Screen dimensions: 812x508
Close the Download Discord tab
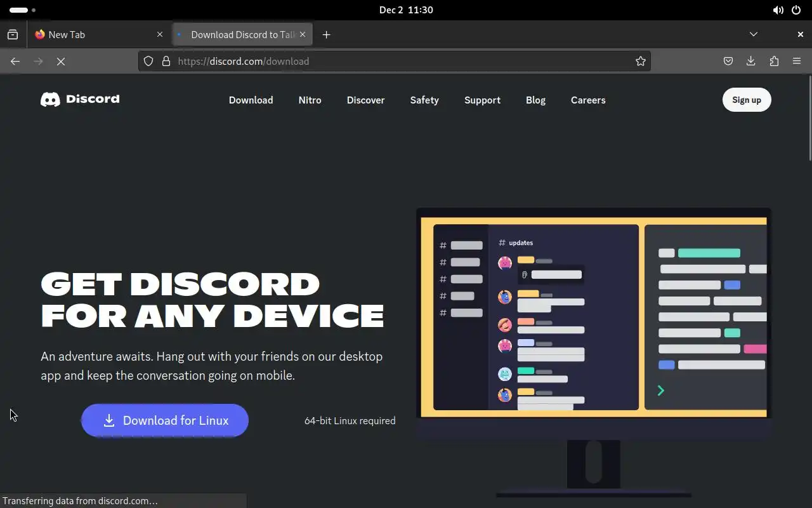click(303, 34)
